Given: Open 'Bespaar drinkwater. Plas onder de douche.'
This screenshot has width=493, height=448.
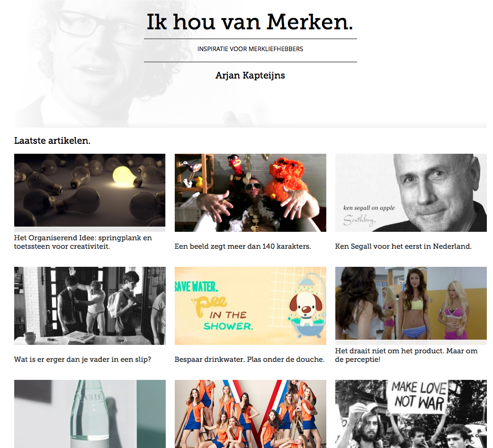Looking at the screenshot, I should (250, 360).
